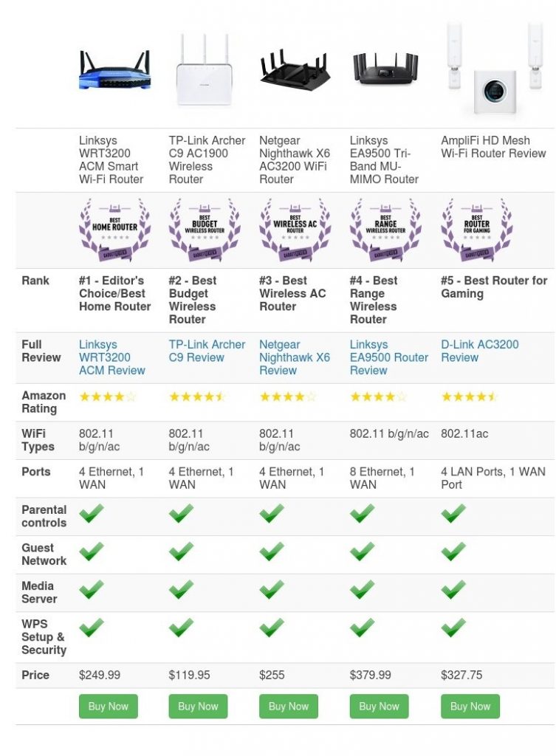
Task: Click Guest Network checkmark for Netgear Nighthawk
Action: 272,551
